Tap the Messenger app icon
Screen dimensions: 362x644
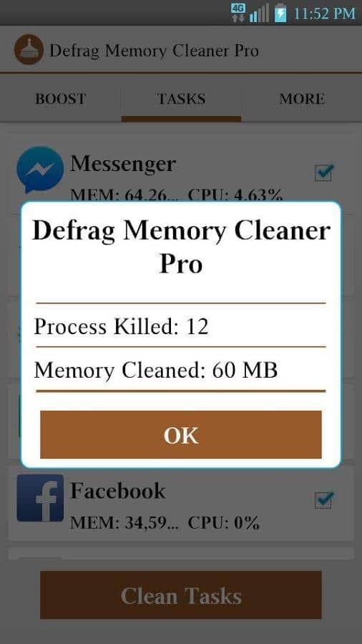coord(40,170)
